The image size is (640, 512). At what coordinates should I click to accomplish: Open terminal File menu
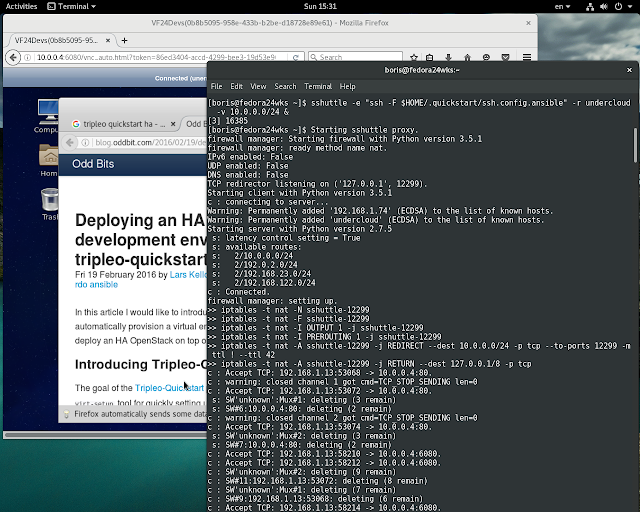216,87
